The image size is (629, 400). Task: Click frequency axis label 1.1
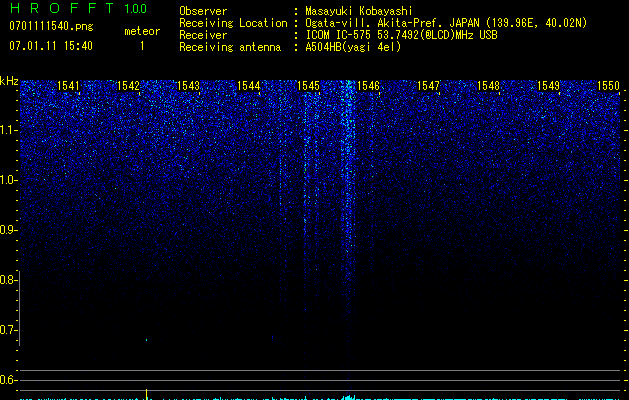pos(9,130)
